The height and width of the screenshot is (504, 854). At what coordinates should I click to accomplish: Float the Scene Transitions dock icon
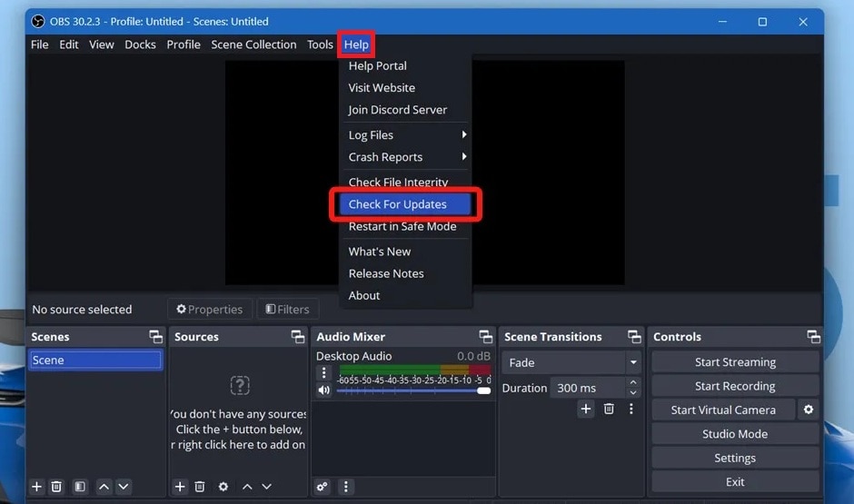tap(634, 337)
